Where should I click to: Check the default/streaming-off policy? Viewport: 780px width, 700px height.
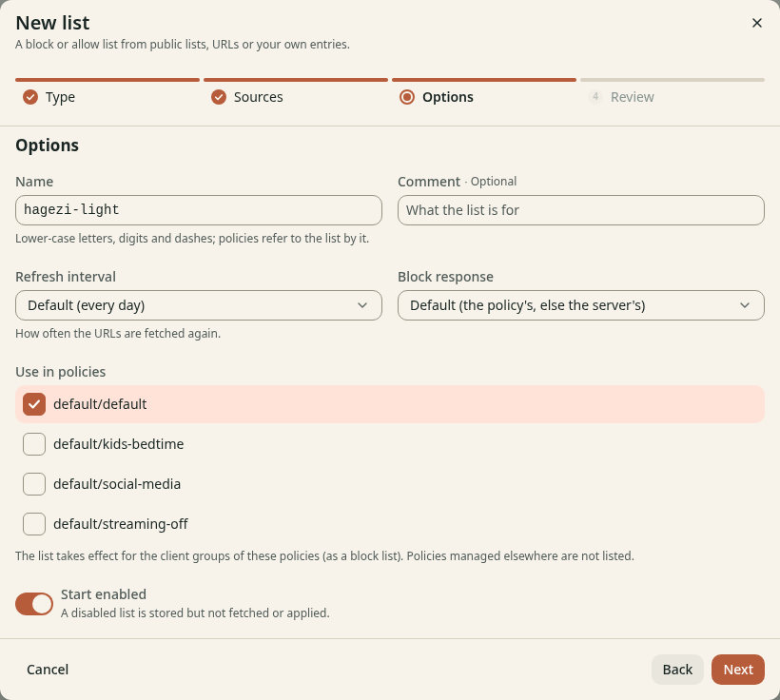(34, 524)
